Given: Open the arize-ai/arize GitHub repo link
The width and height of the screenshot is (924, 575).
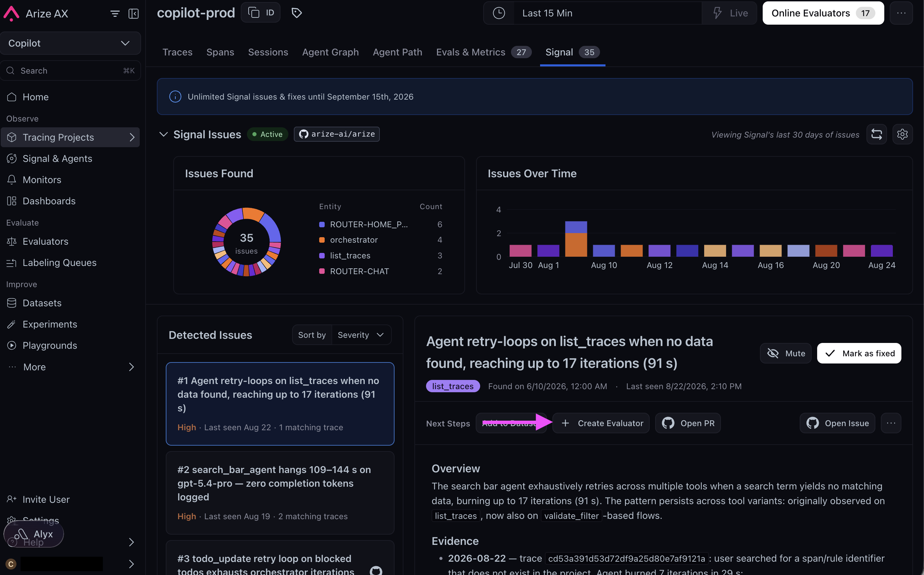Looking at the screenshot, I should 337,134.
